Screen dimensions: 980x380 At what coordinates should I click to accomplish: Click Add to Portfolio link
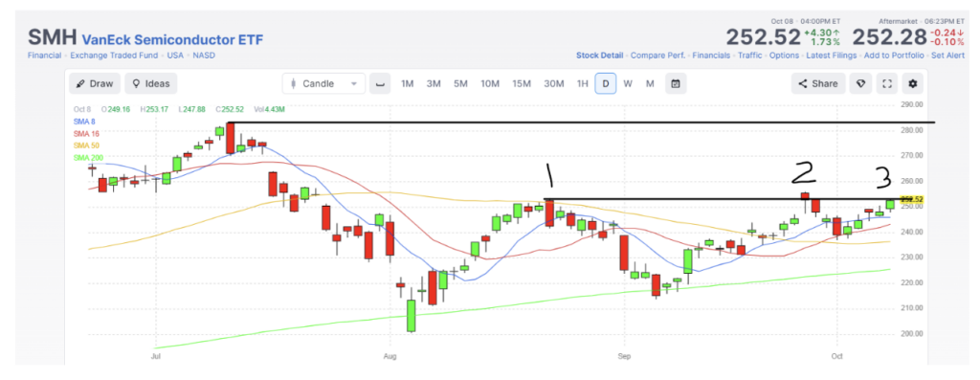(x=893, y=56)
